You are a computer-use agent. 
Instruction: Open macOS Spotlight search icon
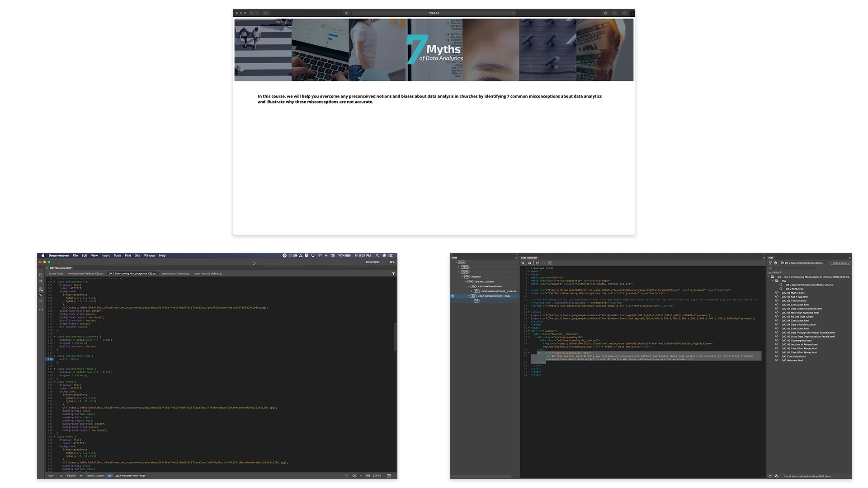(377, 256)
